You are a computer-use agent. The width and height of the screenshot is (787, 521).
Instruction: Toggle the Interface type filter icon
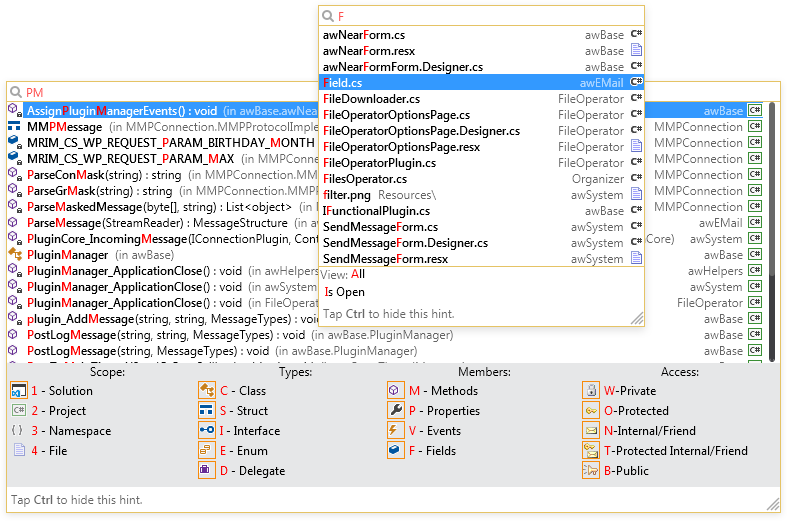[207, 431]
